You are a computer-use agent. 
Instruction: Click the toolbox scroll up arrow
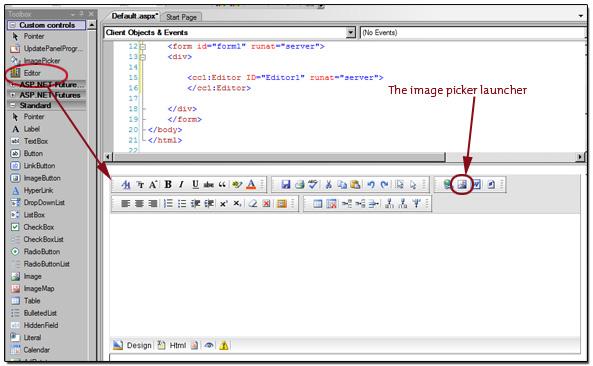pyautogui.click(x=92, y=25)
